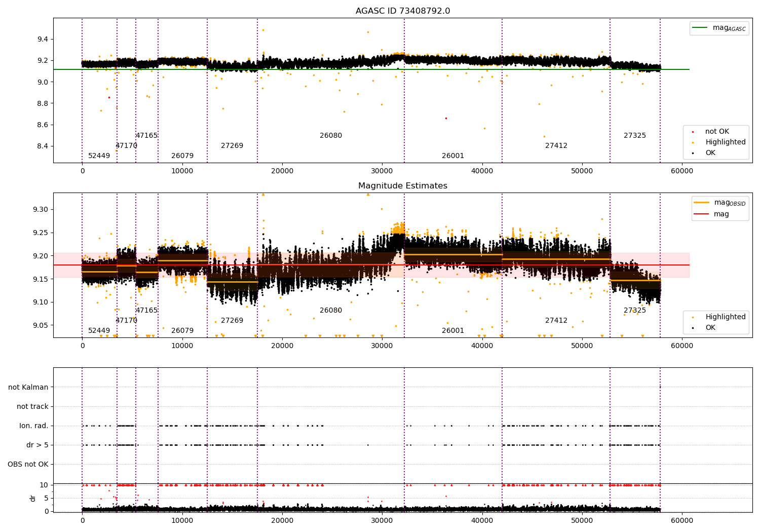Click the 8.4 y-axis tick label
The width and height of the screenshot is (760, 532).
point(42,146)
